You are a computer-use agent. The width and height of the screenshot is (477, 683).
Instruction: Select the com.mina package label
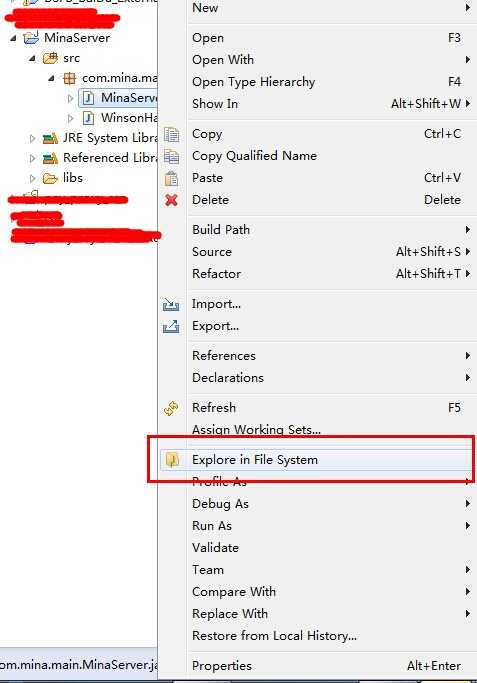(120, 78)
